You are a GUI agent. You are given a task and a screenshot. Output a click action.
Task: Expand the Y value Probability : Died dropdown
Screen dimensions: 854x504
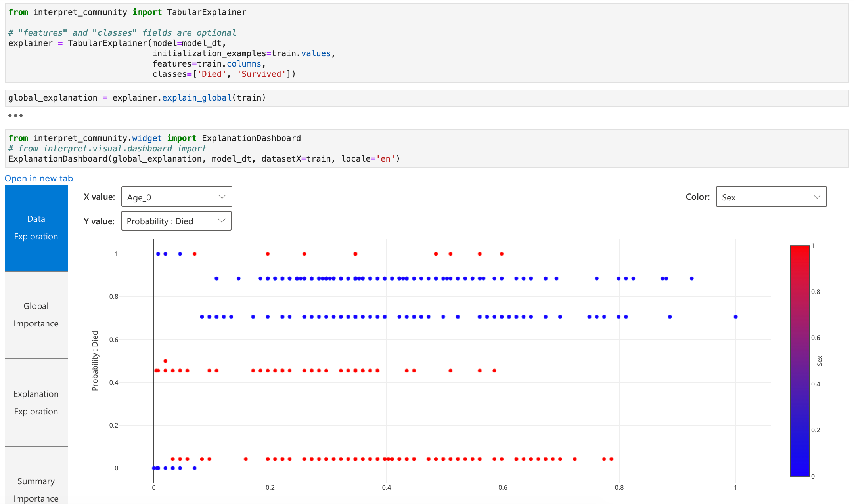(x=176, y=221)
